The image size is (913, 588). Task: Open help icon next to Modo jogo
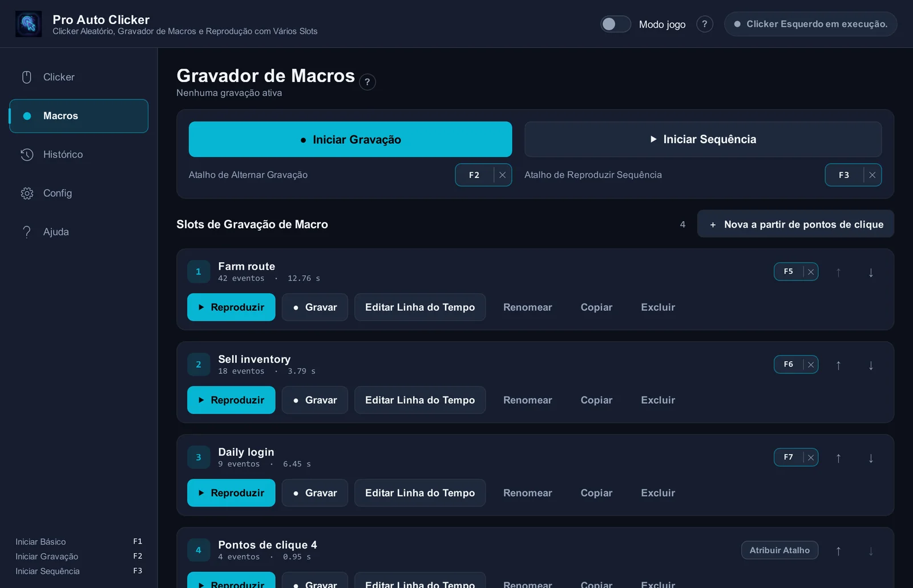tap(705, 24)
